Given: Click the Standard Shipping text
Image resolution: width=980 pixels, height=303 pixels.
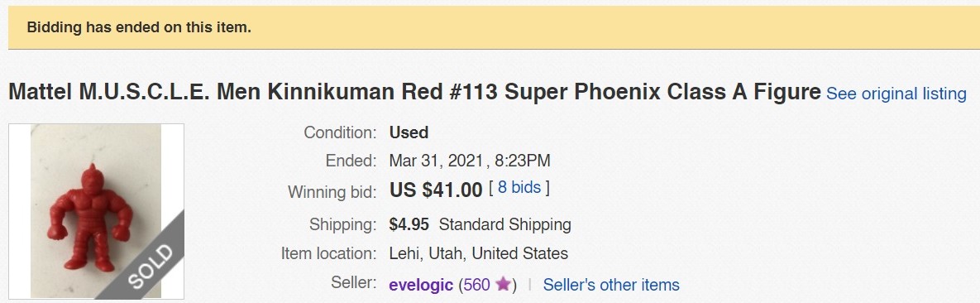Looking at the screenshot, I should pyautogui.click(x=505, y=224).
